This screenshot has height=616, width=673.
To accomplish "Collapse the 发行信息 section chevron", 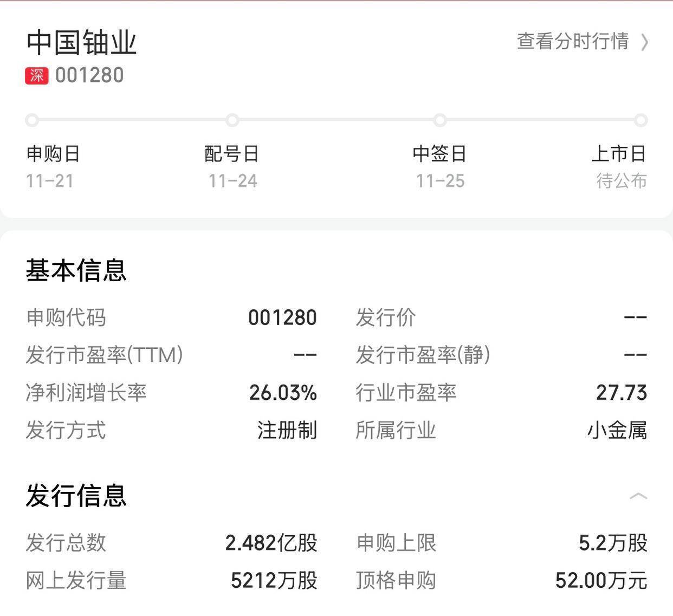I will click(638, 496).
